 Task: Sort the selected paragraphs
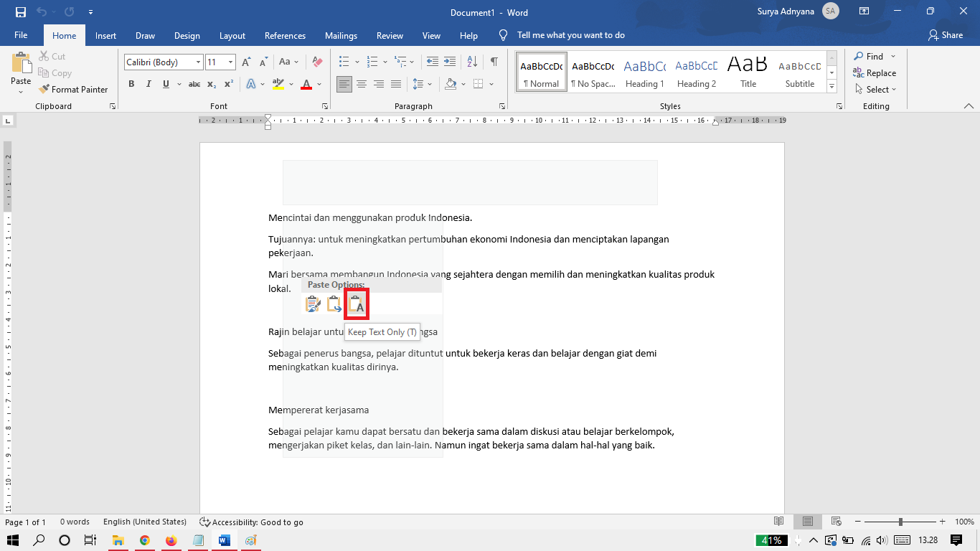[472, 62]
